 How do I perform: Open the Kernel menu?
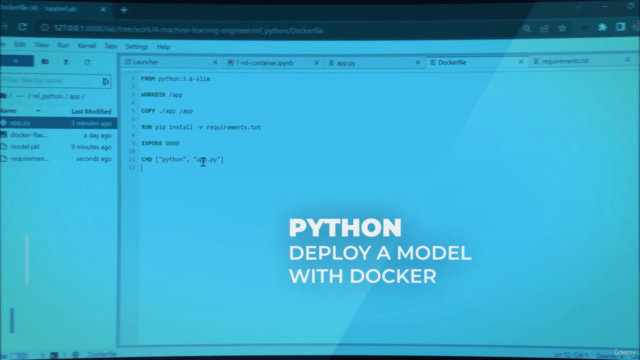click(87, 46)
